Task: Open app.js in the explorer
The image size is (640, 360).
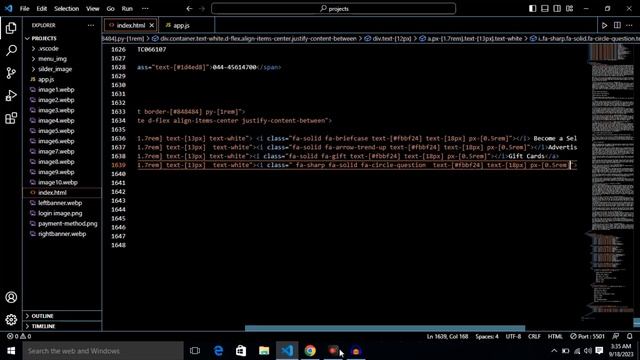Action: pos(46,80)
